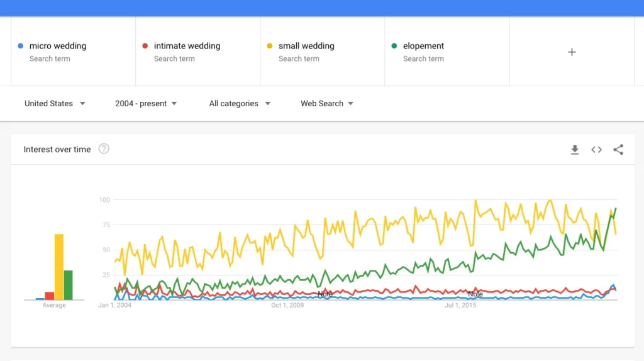This screenshot has width=644, height=361.
Task: Click the Note marker near 2015
Action: point(475,294)
